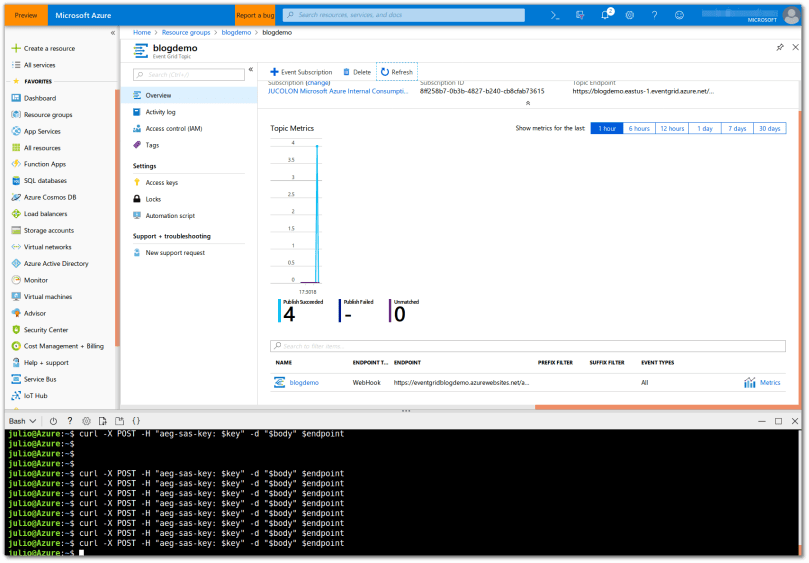809x563 pixels.
Task: Switch metrics range to 7 days
Action: tap(736, 128)
